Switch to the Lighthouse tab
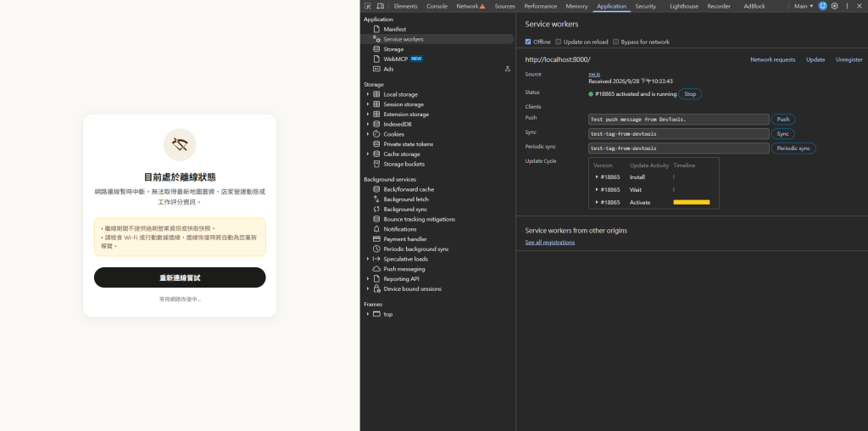The width and height of the screenshot is (868, 431). click(684, 6)
